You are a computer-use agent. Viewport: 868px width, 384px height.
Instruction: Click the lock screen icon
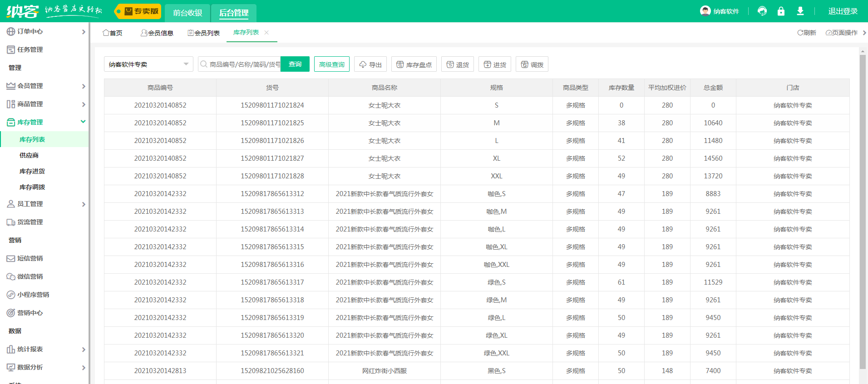[x=781, y=11]
